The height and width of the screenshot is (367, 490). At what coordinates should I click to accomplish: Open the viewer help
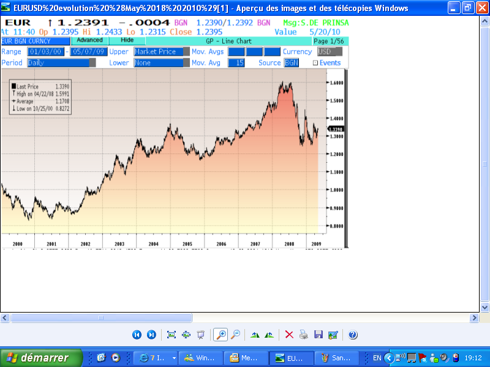[x=353, y=334]
